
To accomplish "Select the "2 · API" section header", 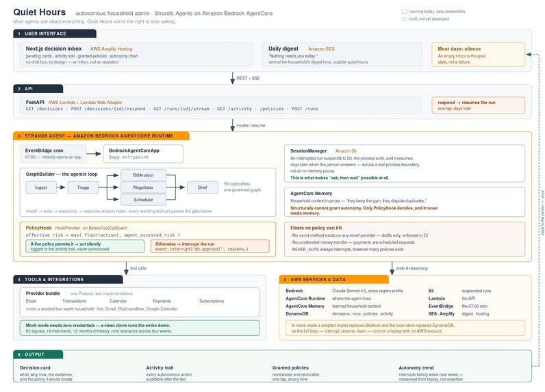I will [x=38, y=88].
